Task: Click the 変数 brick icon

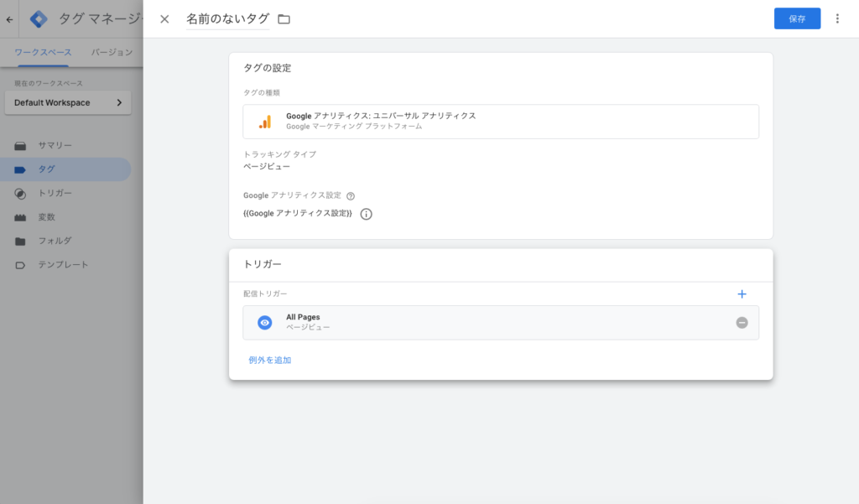Action: [20, 217]
